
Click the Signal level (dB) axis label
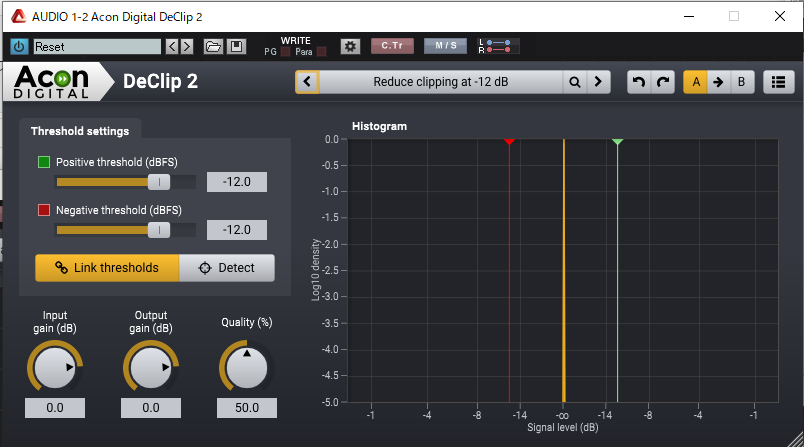563,428
